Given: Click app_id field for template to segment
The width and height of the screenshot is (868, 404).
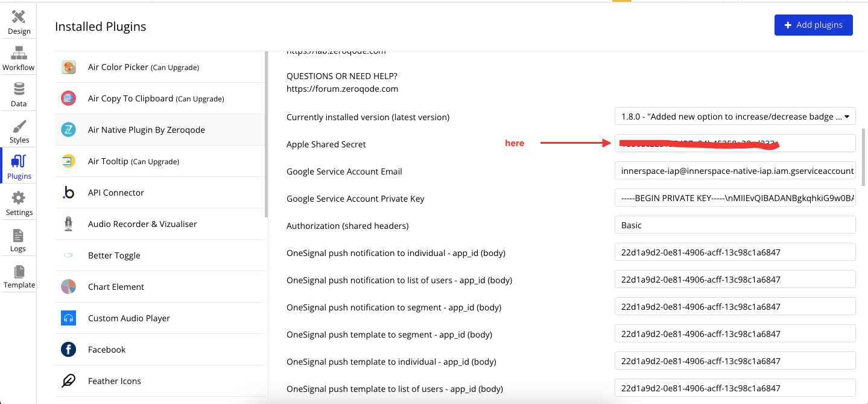Looking at the screenshot, I should pos(735,334).
